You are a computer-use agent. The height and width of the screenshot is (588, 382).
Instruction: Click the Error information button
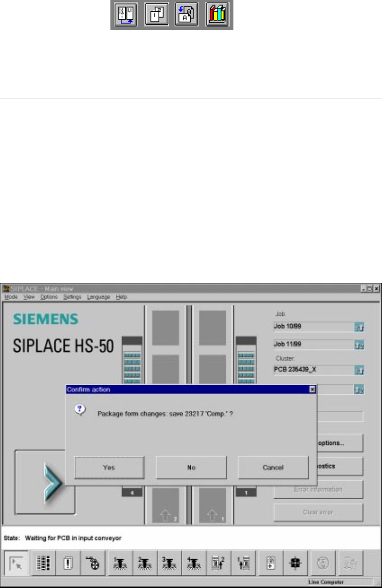tap(318, 489)
